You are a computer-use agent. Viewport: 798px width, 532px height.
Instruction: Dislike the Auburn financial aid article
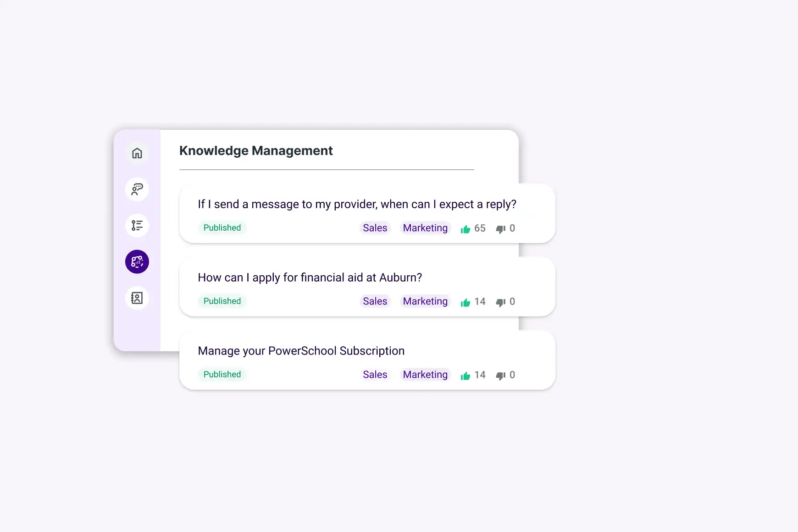pyautogui.click(x=500, y=302)
